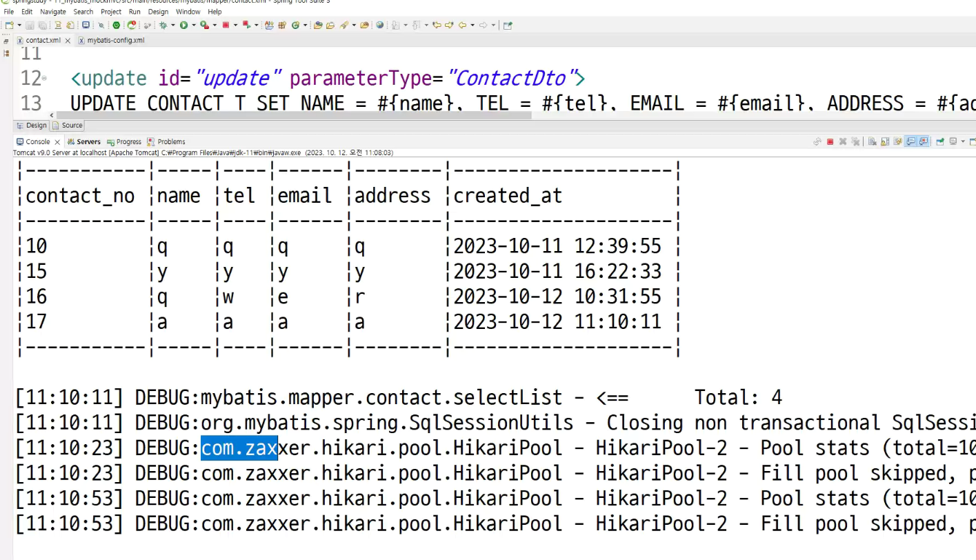Screen dimensions: 976x560
Task: Collapse the fold marker on line 12
Action: [x=45, y=79]
